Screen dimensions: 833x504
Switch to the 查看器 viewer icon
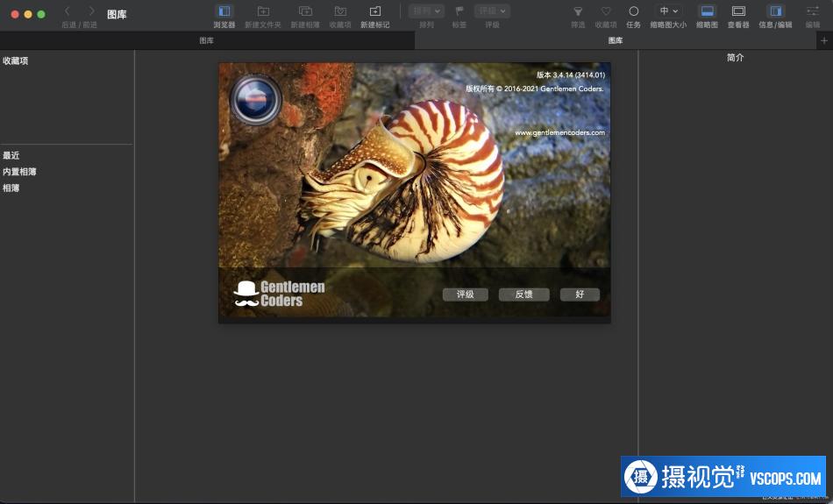[738, 11]
